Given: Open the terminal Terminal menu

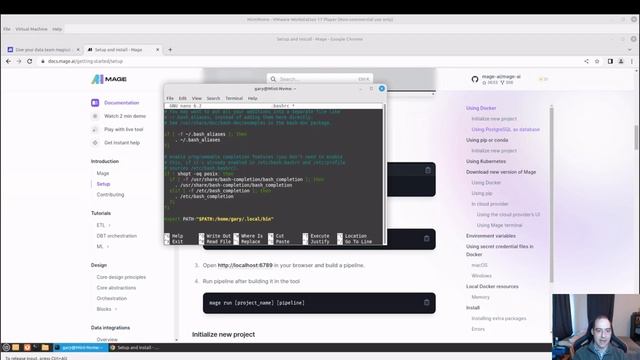Looking at the screenshot, I should (x=234, y=98).
